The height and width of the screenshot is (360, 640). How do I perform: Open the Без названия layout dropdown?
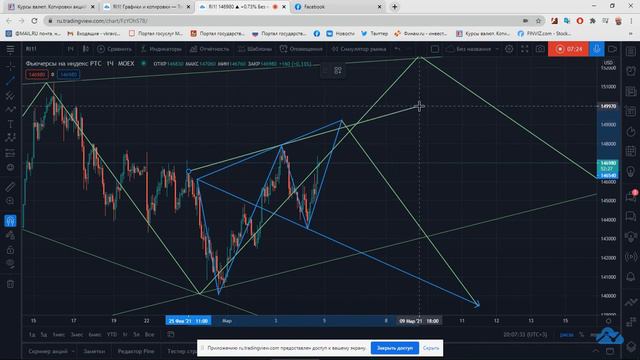pos(473,49)
